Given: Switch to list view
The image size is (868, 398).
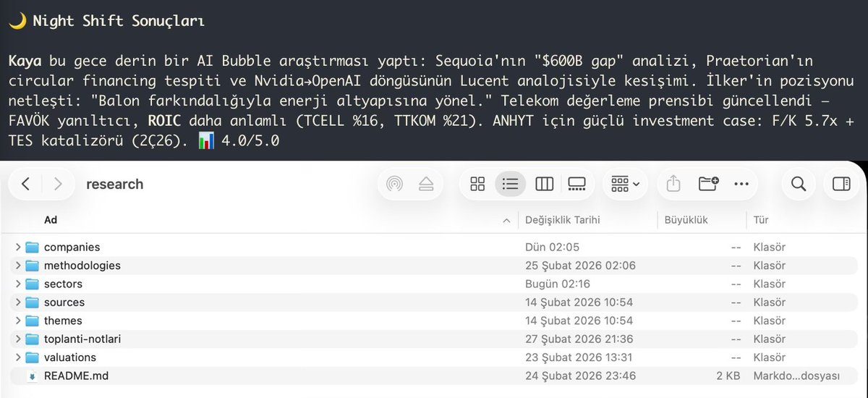Looking at the screenshot, I should click(511, 184).
